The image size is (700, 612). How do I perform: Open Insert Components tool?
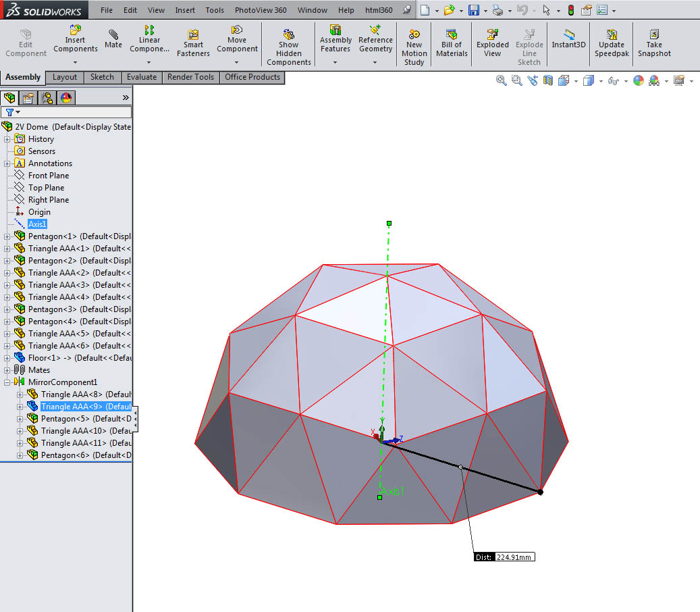(x=76, y=39)
